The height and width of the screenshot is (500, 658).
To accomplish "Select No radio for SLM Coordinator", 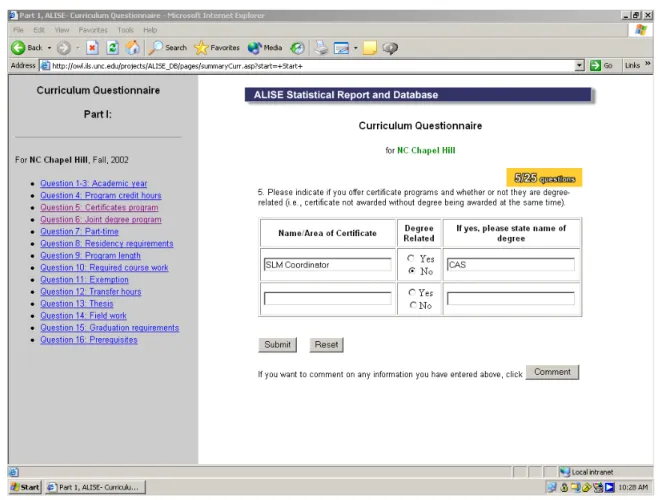I will (x=412, y=271).
